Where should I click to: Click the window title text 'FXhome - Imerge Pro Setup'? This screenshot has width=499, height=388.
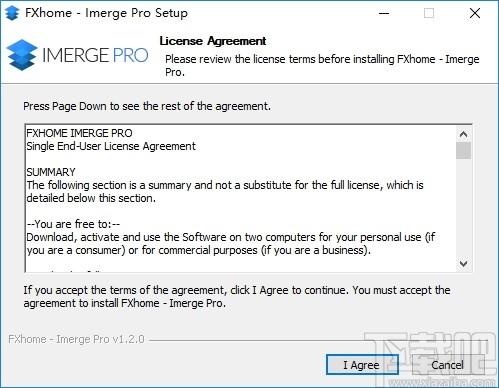click(x=106, y=13)
